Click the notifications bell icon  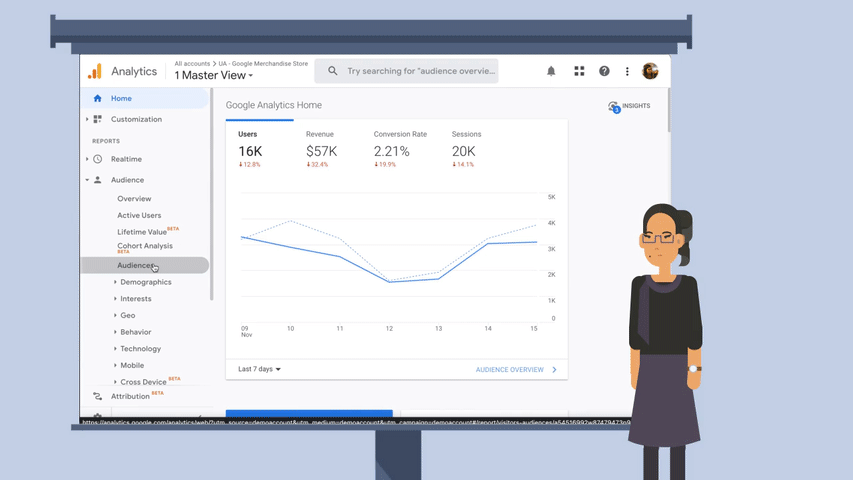coord(551,71)
